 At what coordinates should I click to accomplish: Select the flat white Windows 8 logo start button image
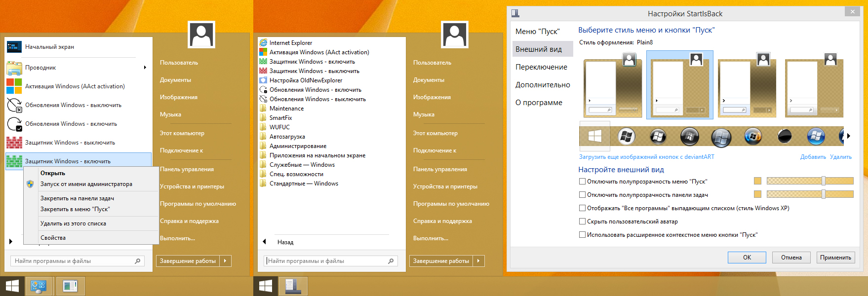click(595, 136)
